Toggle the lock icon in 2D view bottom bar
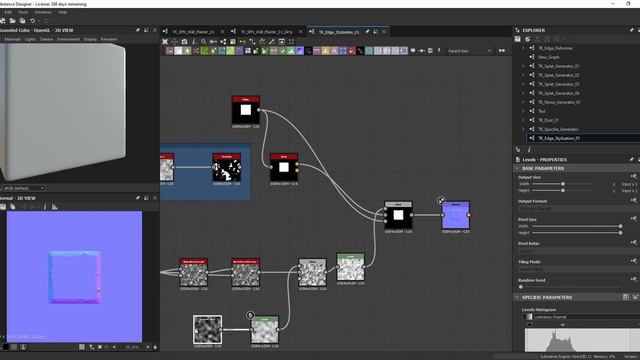Screen dimensions: 640x360 point(155,347)
